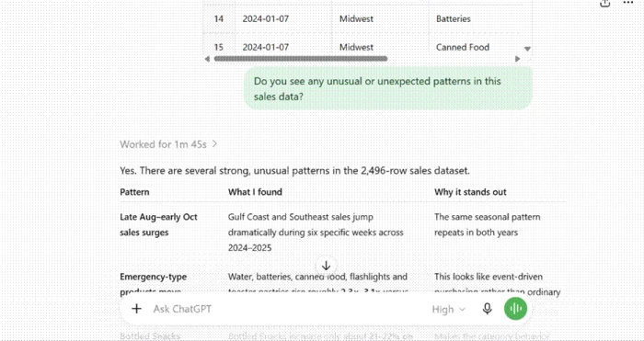Open the attach plus icon in composer
The image size is (644, 341).
click(x=136, y=309)
